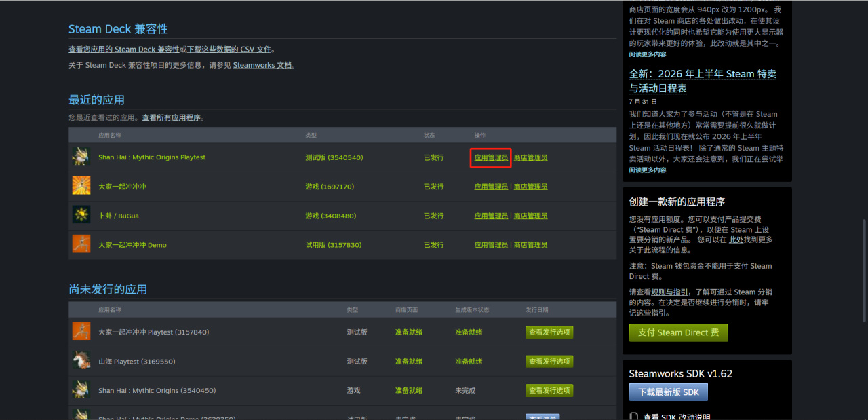Click the 下载最新版 SDK button

click(x=669, y=392)
